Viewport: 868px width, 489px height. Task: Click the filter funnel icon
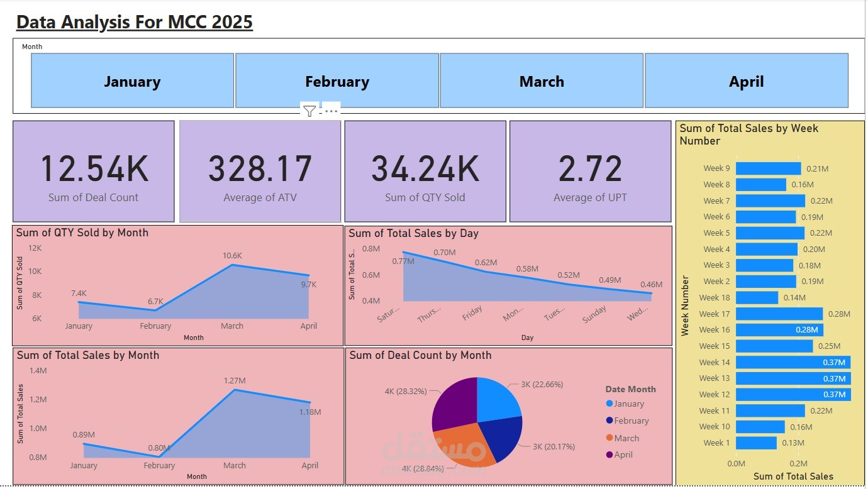click(309, 111)
